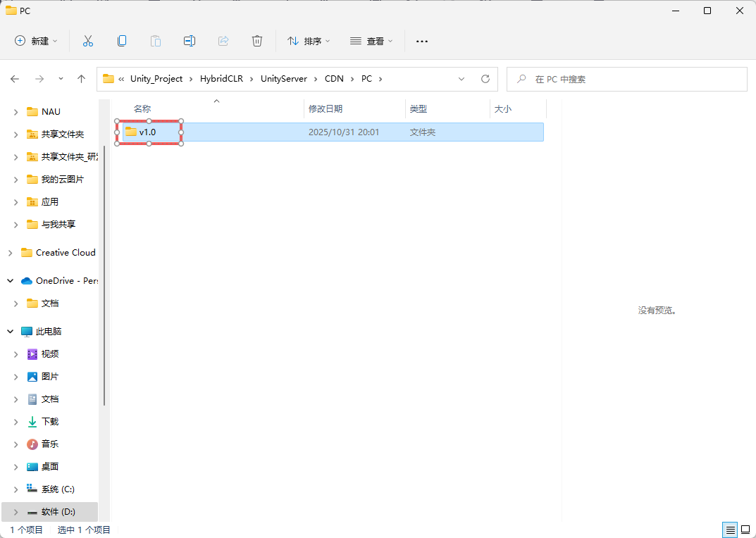The width and height of the screenshot is (756, 538).
Task: Select 文档 under 此电脑
Action: pos(49,399)
